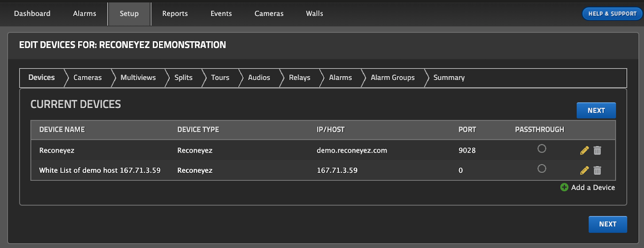Click the IP cell '167.71.3.59'

[x=337, y=170]
